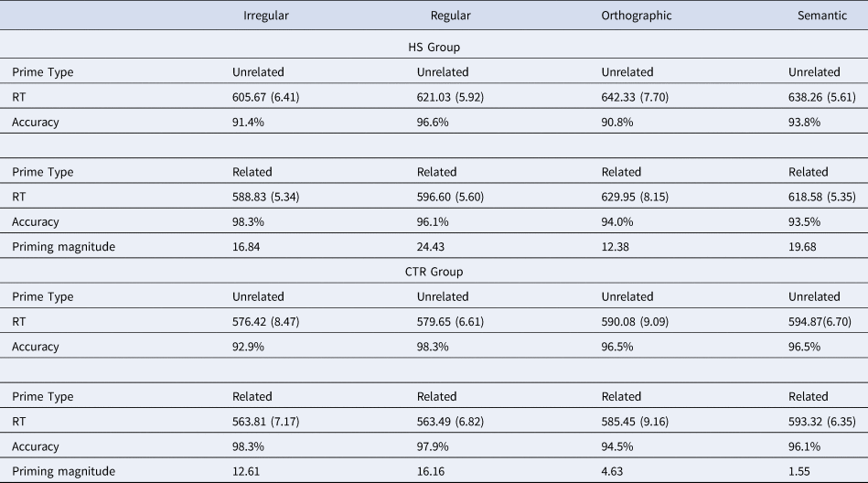Click the CTR Group section heading
The width and height of the screenshot is (868, 483).
(x=434, y=272)
